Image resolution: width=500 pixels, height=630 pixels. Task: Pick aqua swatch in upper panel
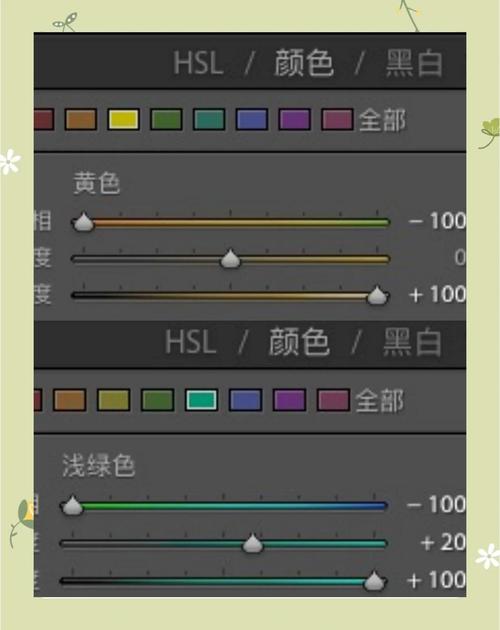pyautogui.click(x=209, y=119)
